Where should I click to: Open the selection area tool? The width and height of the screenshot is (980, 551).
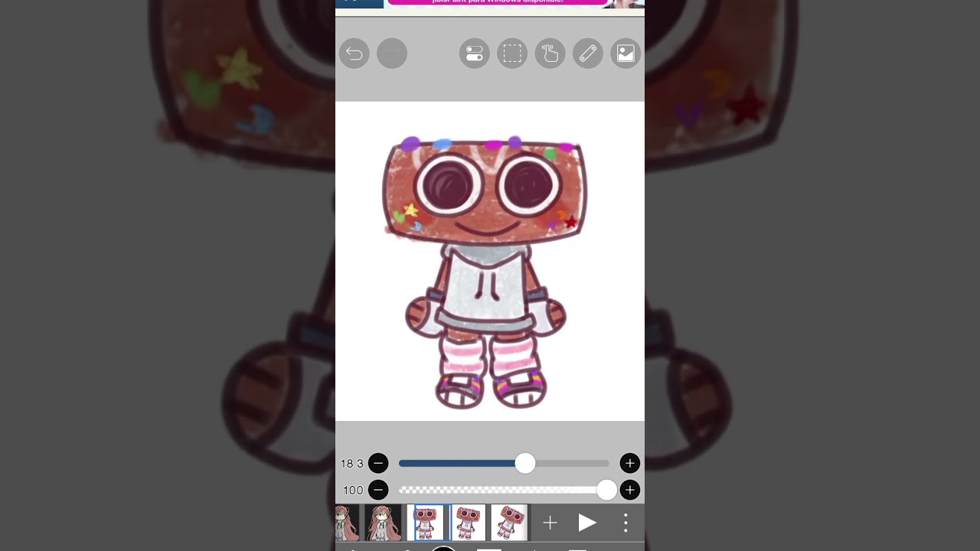click(512, 54)
